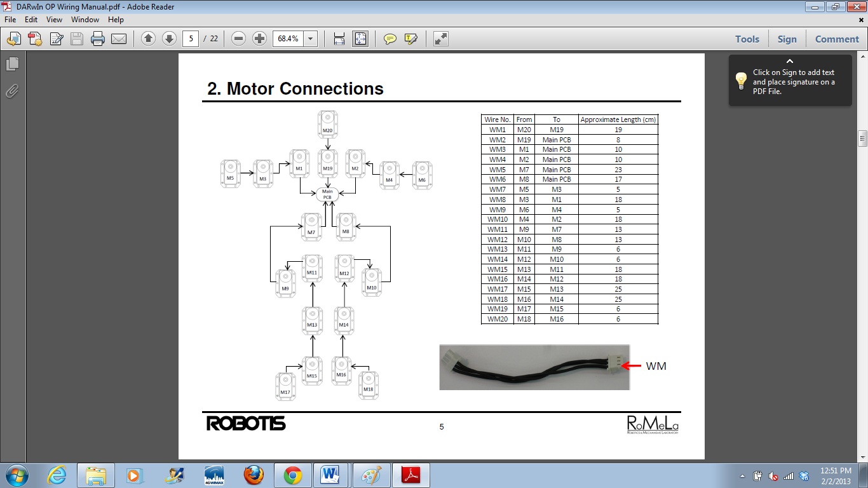
Task: Open the Edit menu
Action: click(31, 20)
